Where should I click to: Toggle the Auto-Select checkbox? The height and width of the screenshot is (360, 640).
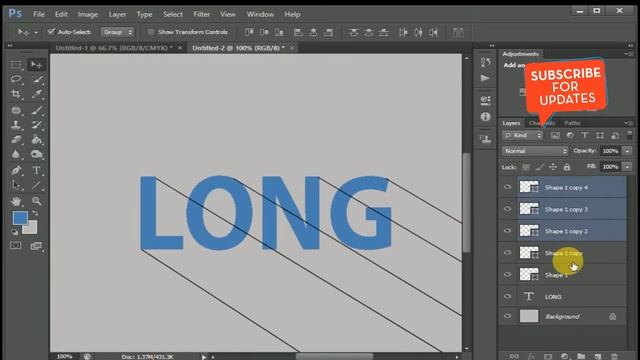click(51, 32)
